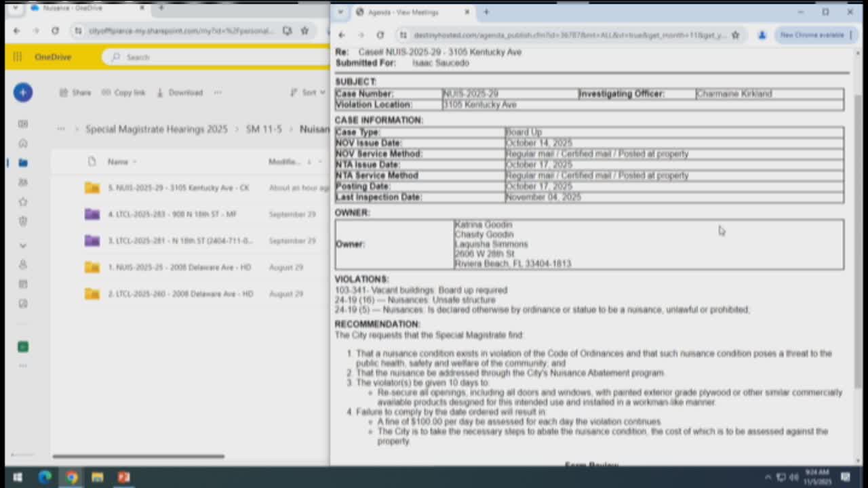Open My files in the OneDrive sidebar
868x488 pixels.
click(23, 163)
